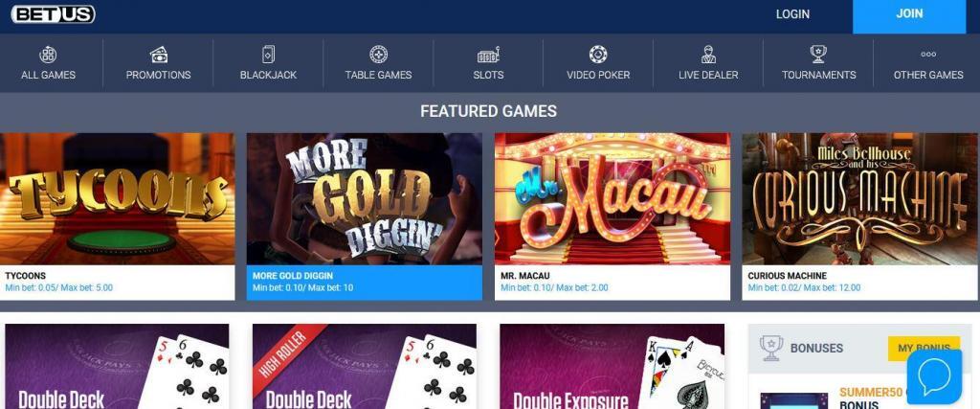
Task: Click the JOIN button
Action: (x=909, y=14)
